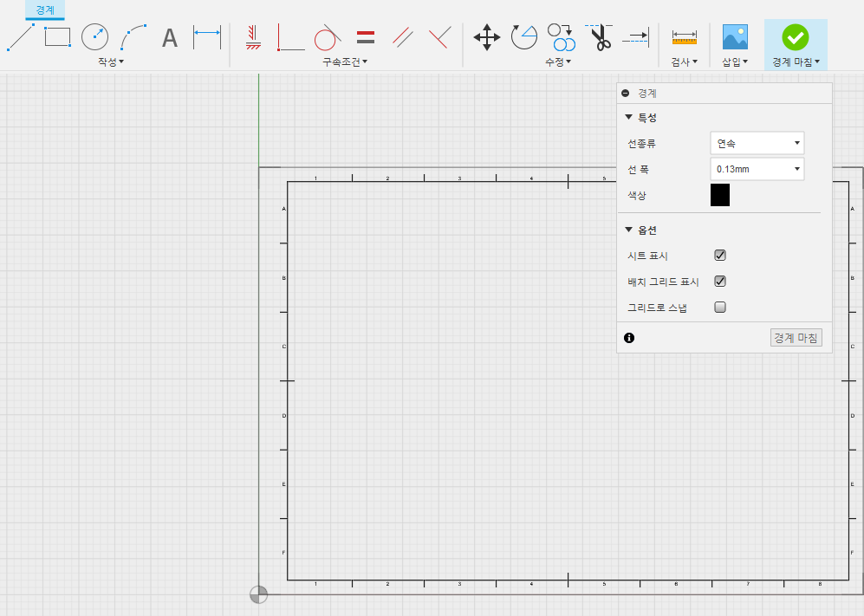
Task: Open the 검사 dropdown menu
Action: pos(684,62)
